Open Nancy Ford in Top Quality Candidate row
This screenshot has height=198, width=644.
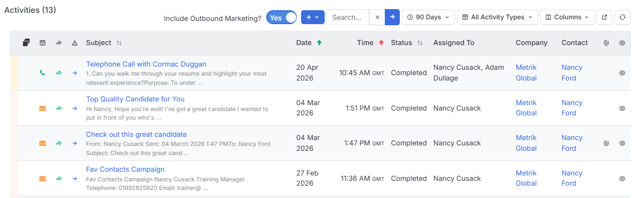point(572,108)
